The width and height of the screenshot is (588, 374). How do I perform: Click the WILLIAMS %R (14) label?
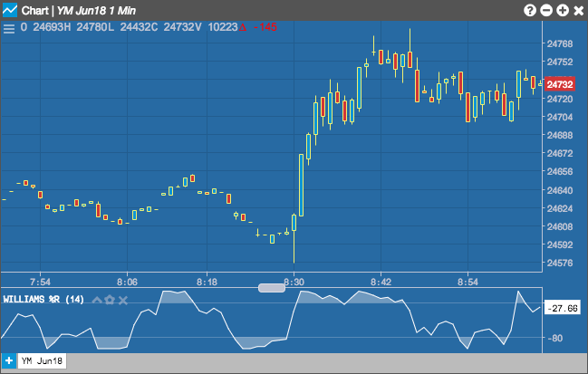tap(43, 300)
